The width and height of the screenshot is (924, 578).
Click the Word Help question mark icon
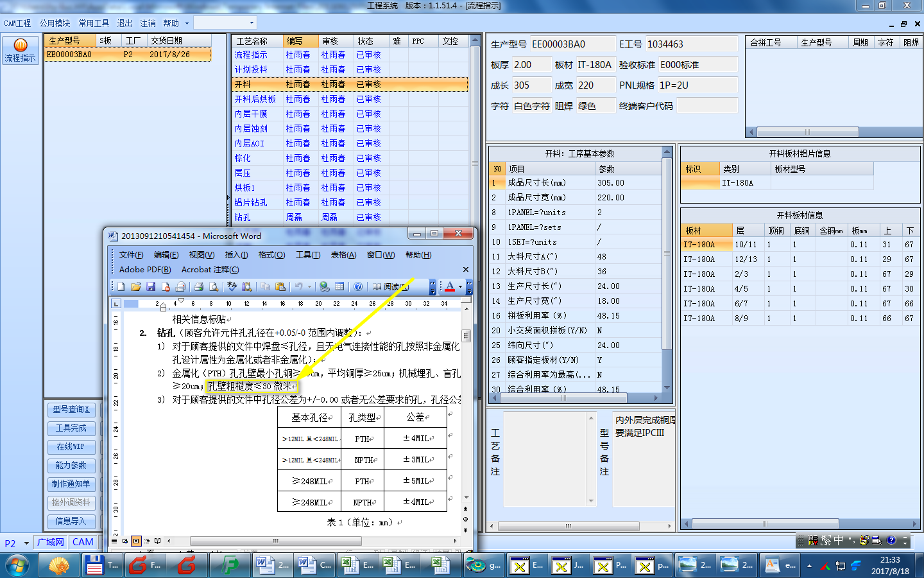coord(358,286)
